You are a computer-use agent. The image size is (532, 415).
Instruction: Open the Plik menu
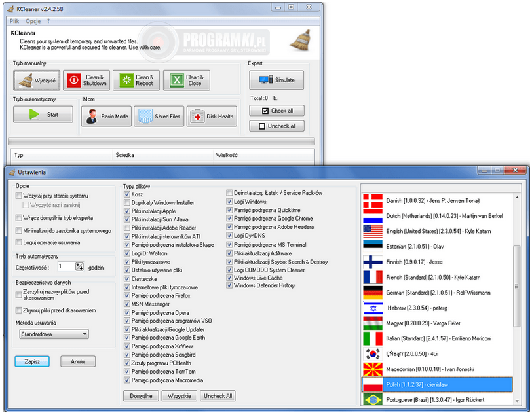[14, 21]
